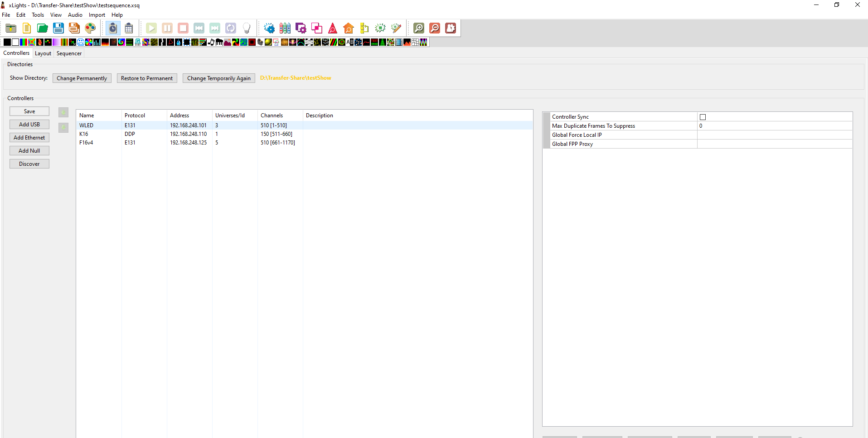Discover controllers on the network
This screenshot has height=438, width=868.
pos(29,164)
